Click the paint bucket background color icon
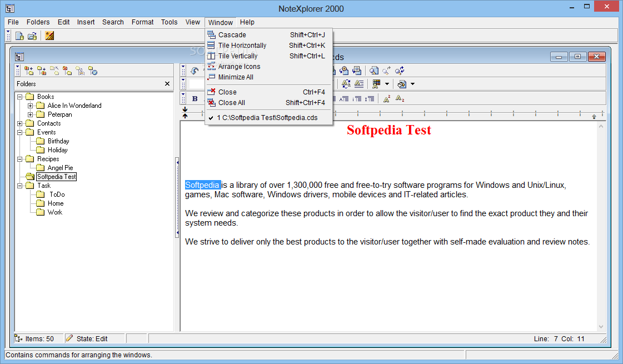623x364 pixels. (402, 84)
